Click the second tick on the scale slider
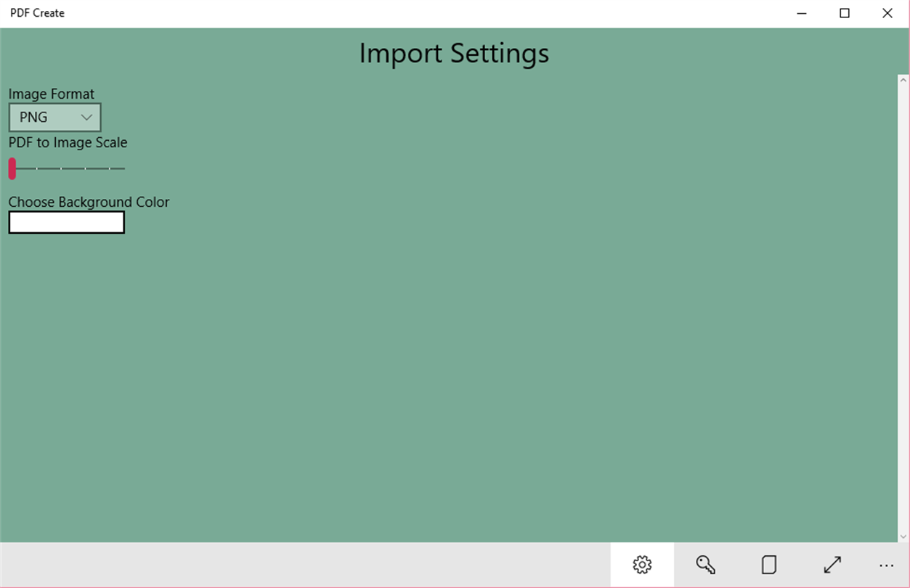Viewport: 910px width, 588px height. 62,168
